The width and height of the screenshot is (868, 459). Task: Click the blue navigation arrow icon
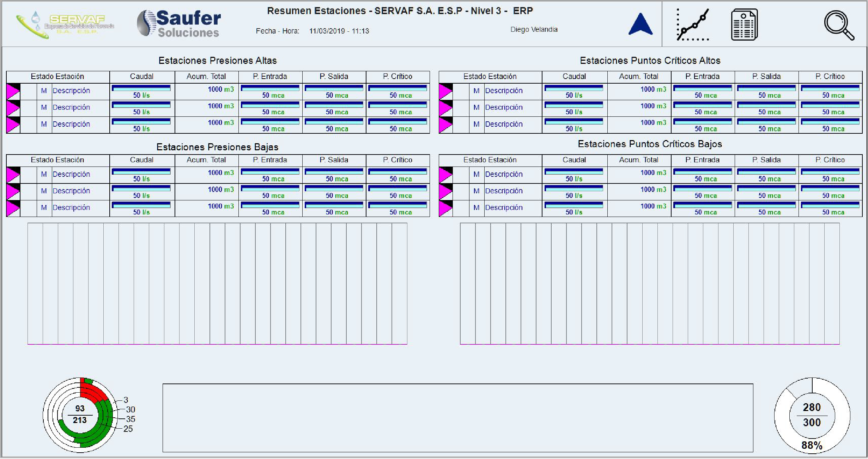[641, 24]
